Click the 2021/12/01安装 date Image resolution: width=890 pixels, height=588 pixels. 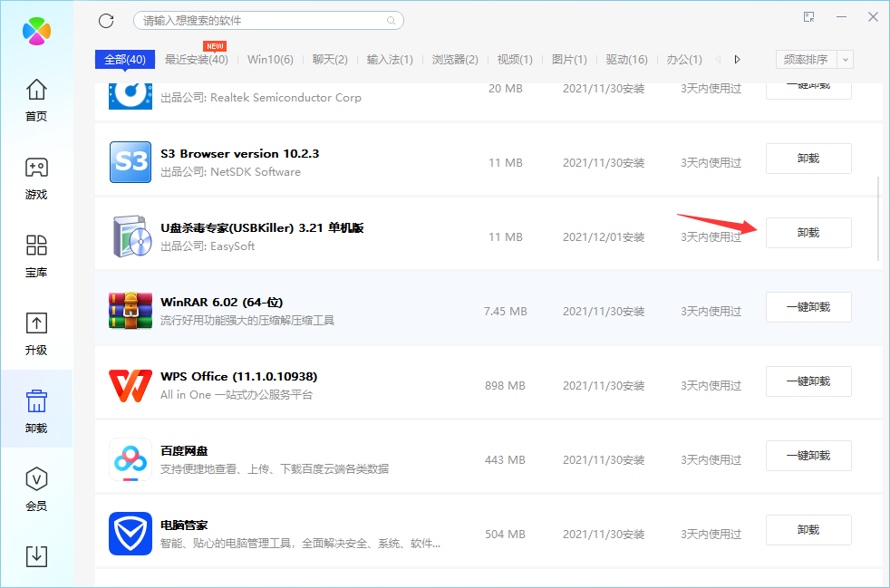pos(604,237)
